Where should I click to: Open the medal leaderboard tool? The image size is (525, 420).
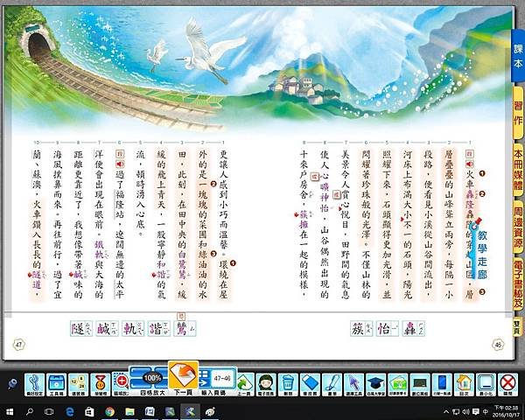100,384
